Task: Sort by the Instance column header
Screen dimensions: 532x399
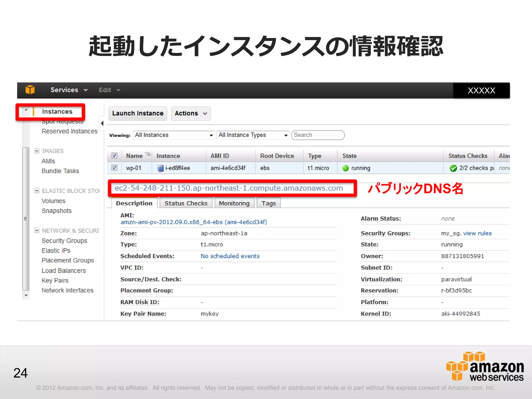Action: tap(168, 156)
